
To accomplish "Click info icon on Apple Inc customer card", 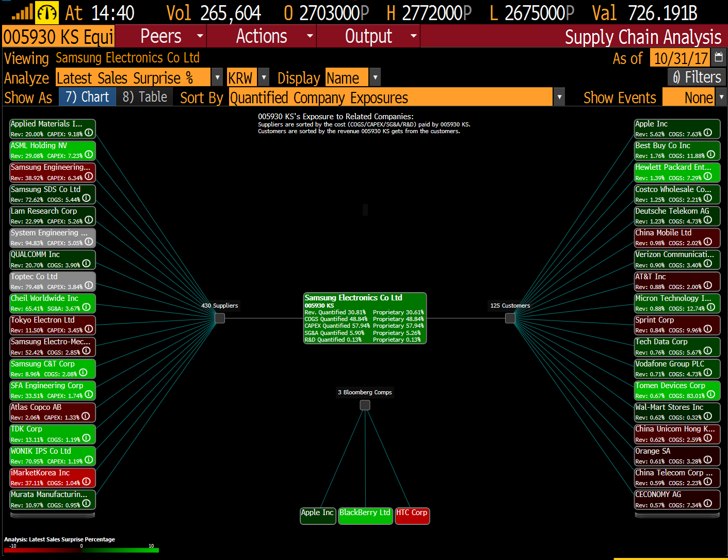I will [708, 133].
